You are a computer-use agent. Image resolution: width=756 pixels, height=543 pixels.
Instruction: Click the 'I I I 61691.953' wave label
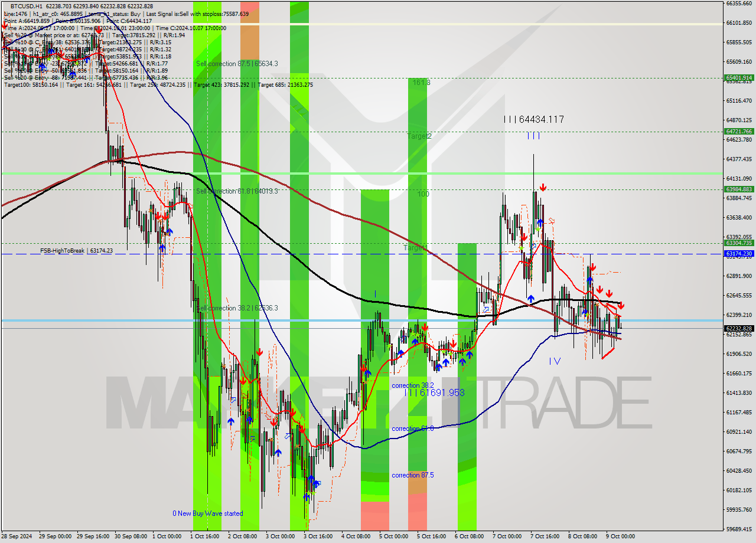[x=434, y=392]
